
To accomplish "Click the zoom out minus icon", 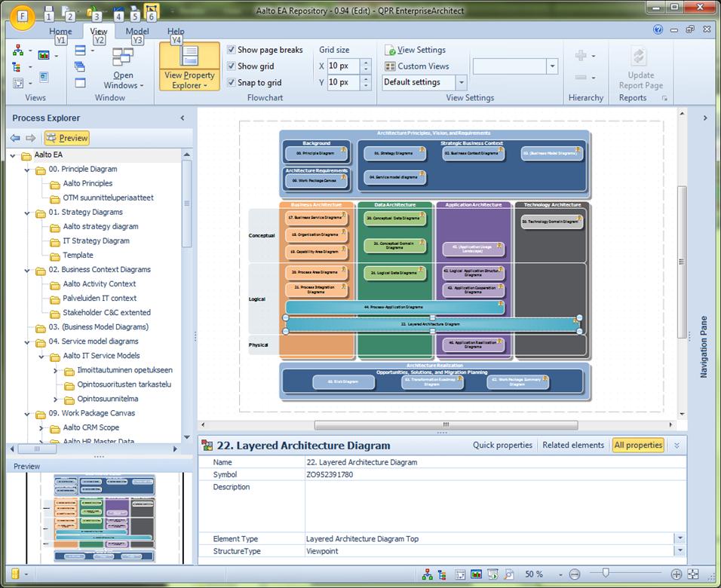I will (x=575, y=574).
